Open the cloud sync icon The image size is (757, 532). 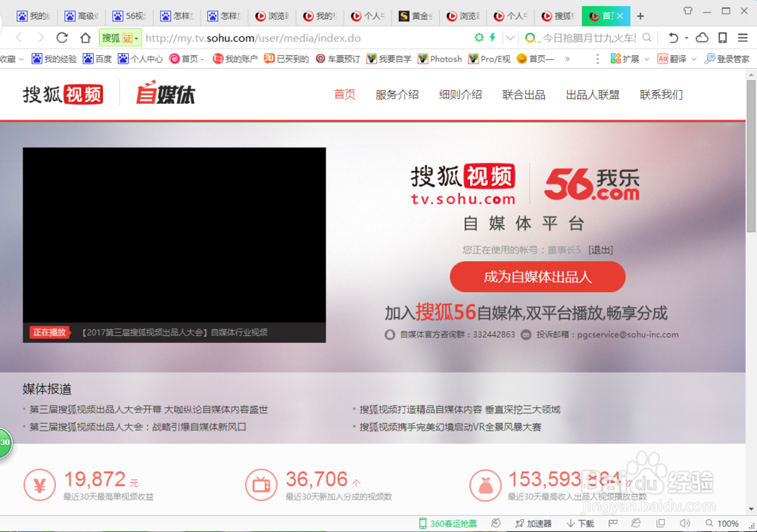click(x=702, y=38)
